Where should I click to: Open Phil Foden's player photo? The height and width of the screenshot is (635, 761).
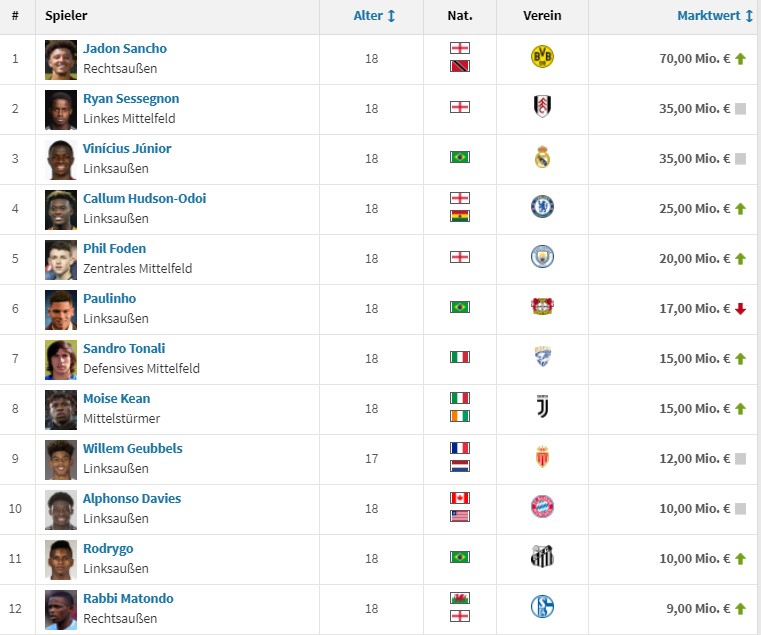coord(61,260)
